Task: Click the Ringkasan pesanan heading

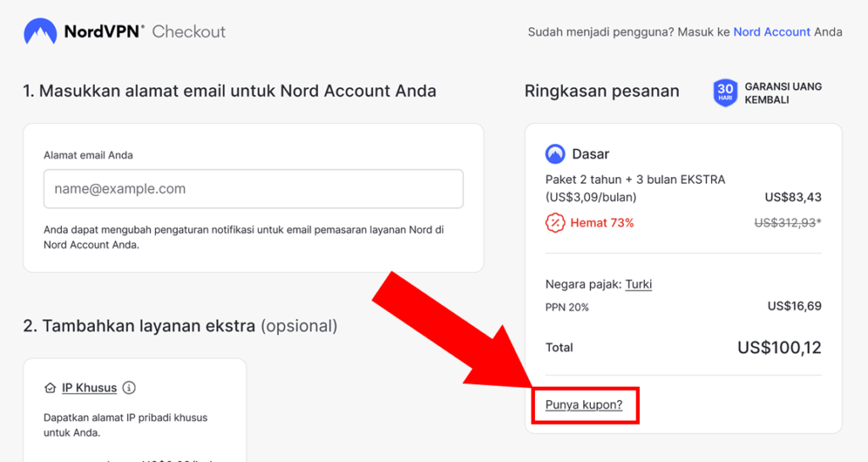Action: pyautogui.click(x=602, y=91)
